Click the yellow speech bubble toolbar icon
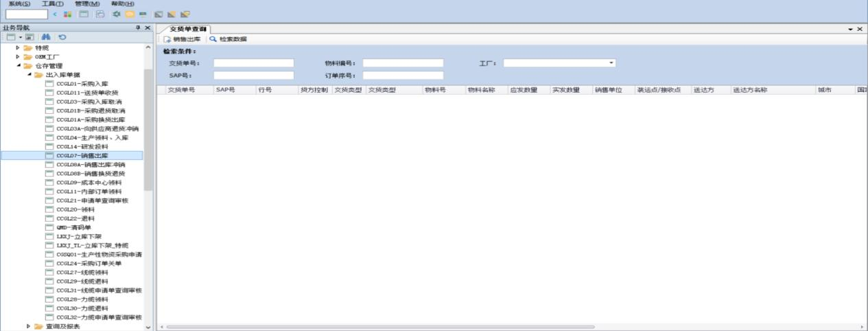868x331 pixels. point(128,14)
